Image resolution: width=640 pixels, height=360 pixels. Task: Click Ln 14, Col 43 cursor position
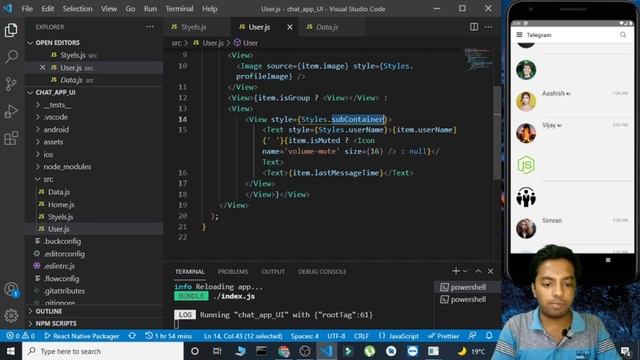tap(243, 336)
